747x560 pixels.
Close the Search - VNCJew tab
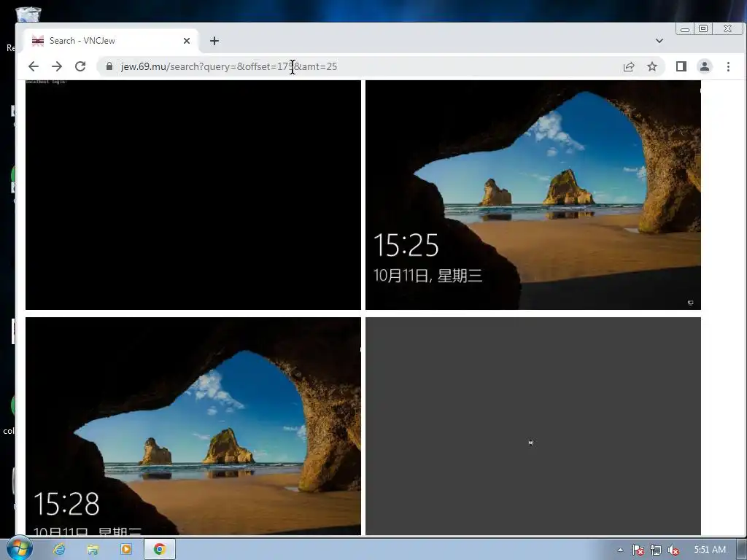coord(187,41)
